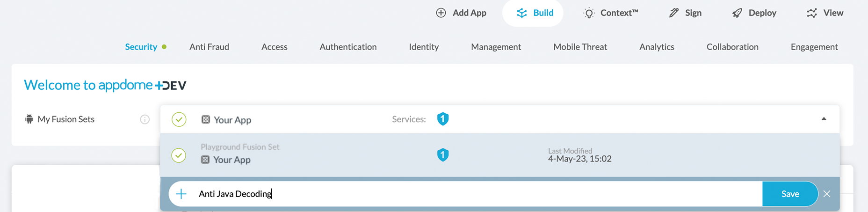Select the Playground Fusion Set Your App entry
868x212 pixels.
(x=232, y=160)
